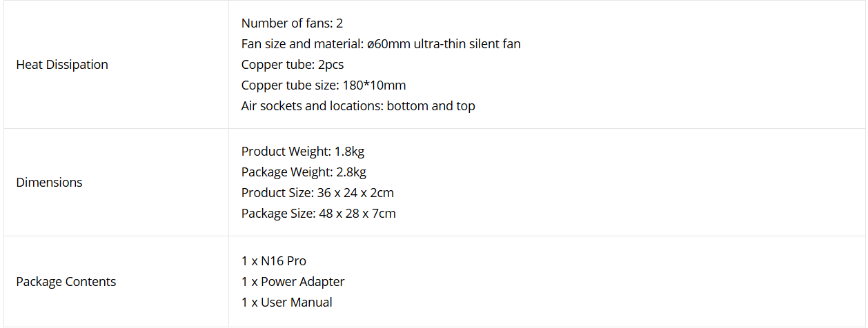868x328 pixels.
Task: Click the Copper tube size 180*10mm text
Action: 324,85
